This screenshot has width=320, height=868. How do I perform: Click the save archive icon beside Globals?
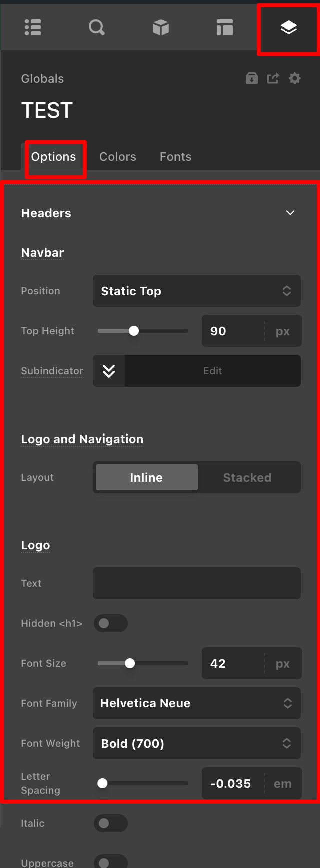click(x=252, y=79)
